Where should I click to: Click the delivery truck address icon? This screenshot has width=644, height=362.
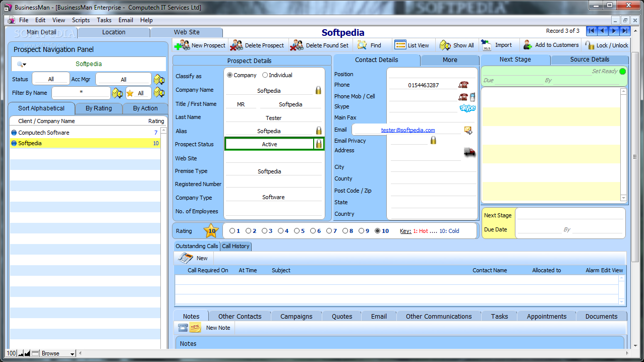470,152
